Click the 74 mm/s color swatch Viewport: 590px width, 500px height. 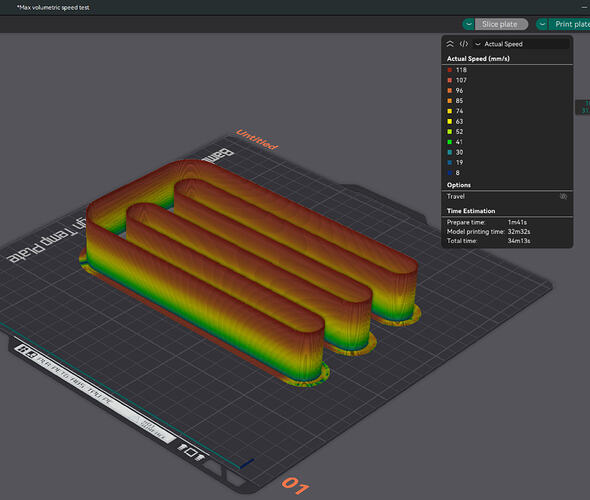[x=450, y=111]
